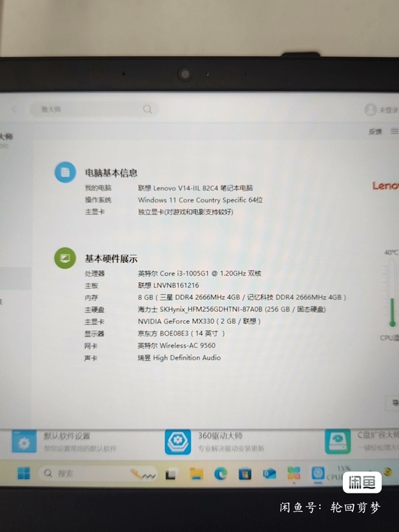The width and height of the screenshot is (399, 532).
Task: Launch Microsoft Edge from the taskbar
Action: click(x=220, y=474)
